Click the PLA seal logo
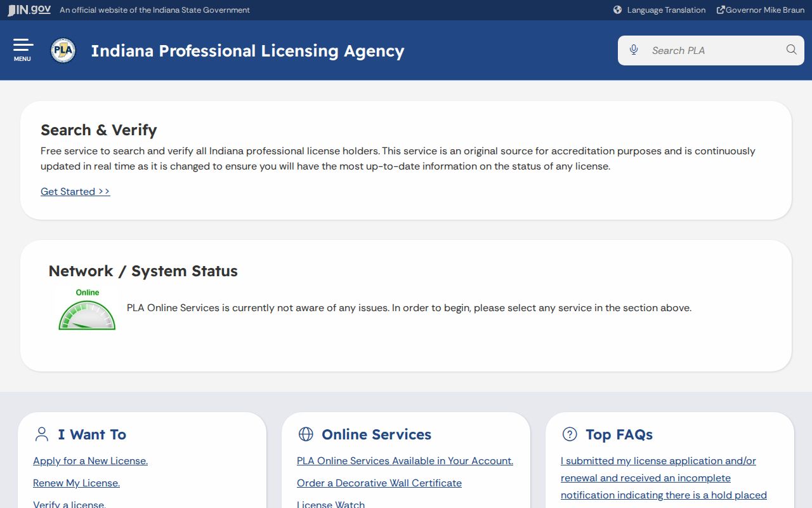 pyautogui.click(x=63, y=51)
